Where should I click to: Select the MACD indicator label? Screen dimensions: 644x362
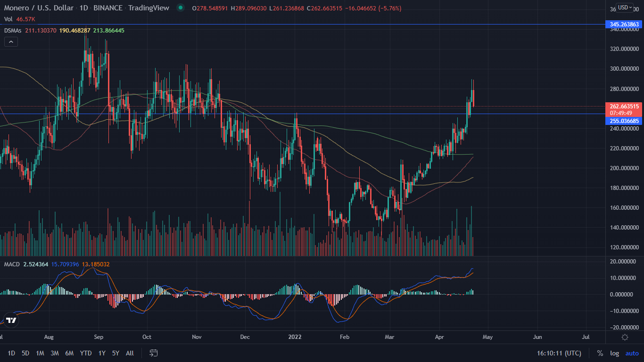[12, 264]
